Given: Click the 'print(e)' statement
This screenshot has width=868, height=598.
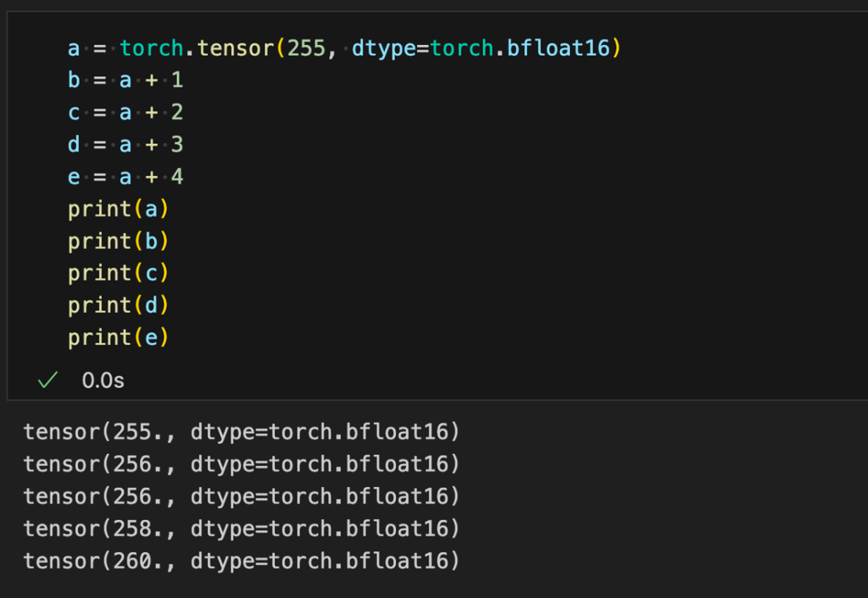Looking at the screenshot, I should [118, 338].
